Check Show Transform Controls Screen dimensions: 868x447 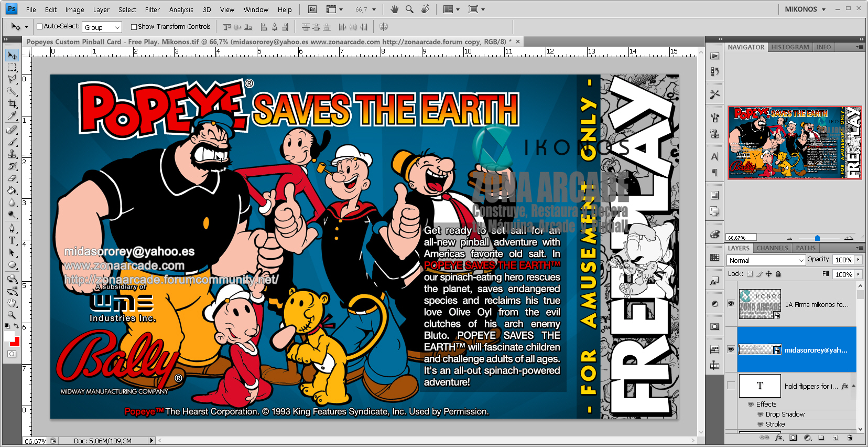tap(134, 27)
